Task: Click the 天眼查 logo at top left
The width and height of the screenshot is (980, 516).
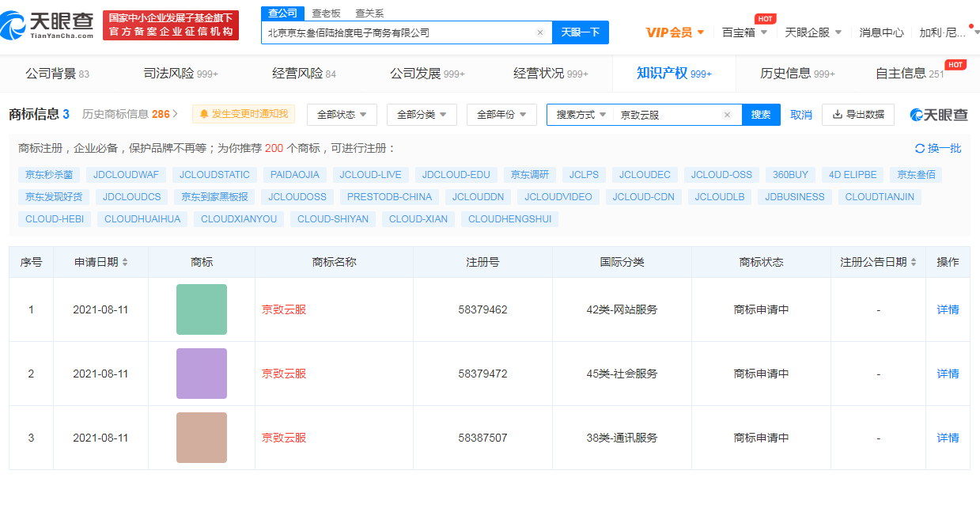Action: (x=48, y=25)
